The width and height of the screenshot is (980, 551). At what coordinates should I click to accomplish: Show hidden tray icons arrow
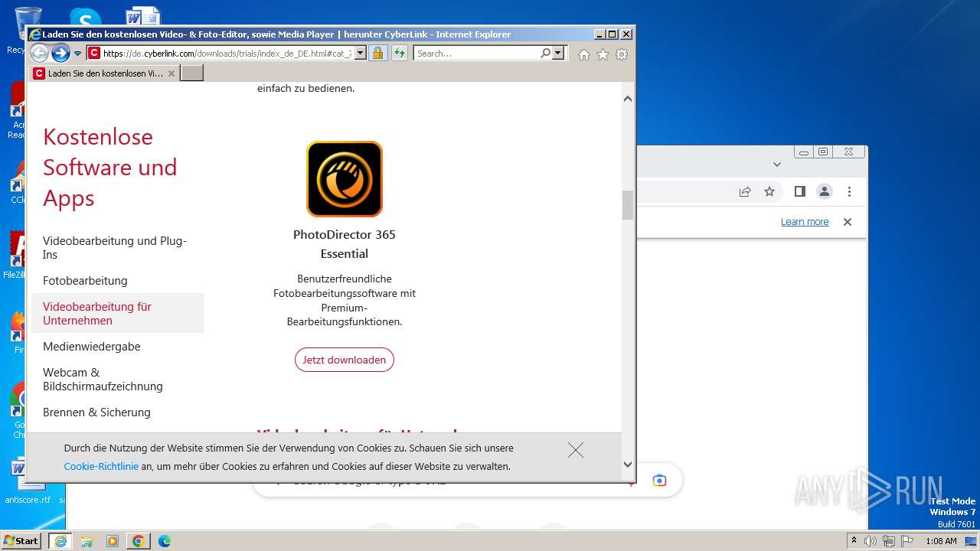854,541
